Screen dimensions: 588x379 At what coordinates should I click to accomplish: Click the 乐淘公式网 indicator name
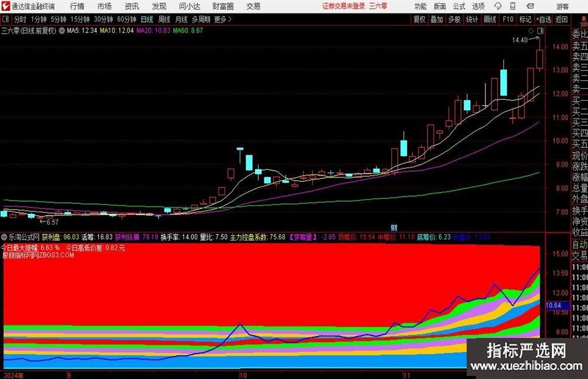click(24, 237)
